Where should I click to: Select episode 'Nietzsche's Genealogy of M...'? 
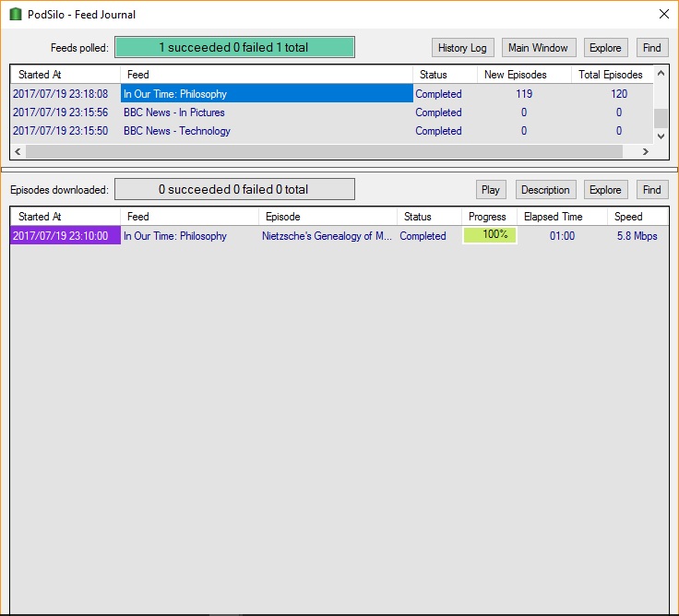click(x=327, y=236)
